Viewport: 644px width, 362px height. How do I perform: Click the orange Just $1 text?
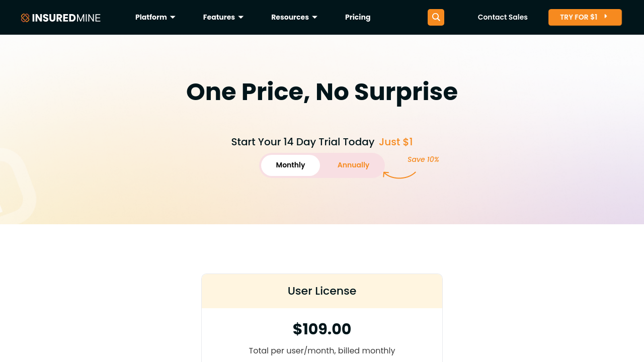pyautogui.click(x=395, y=142)
